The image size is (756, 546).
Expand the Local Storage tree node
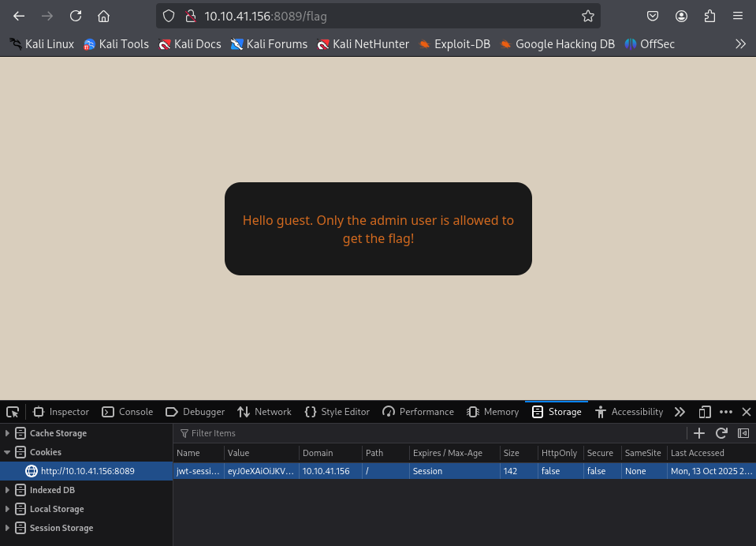click(x=7, y=509)
